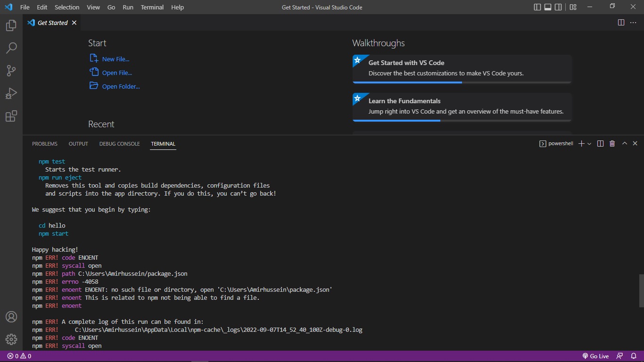
Task: Kill terminal with trash icon
Action: [612, 144]
